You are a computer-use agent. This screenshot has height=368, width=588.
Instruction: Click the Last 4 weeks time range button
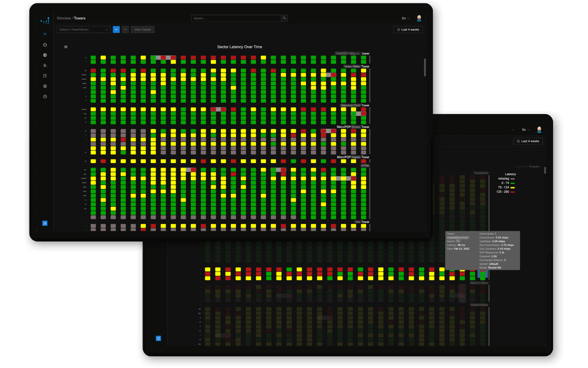click(x=408, y=29)
